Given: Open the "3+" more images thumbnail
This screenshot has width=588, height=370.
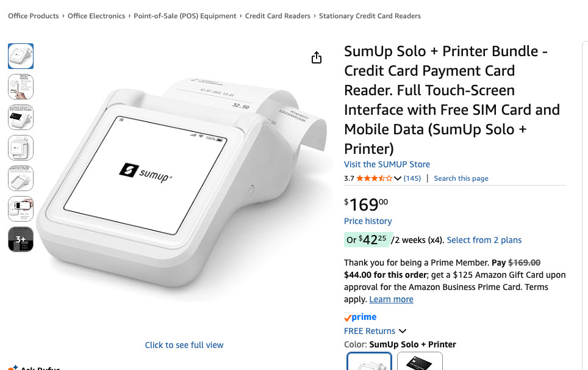Looking at the screenshot, I should pos(21,239).
